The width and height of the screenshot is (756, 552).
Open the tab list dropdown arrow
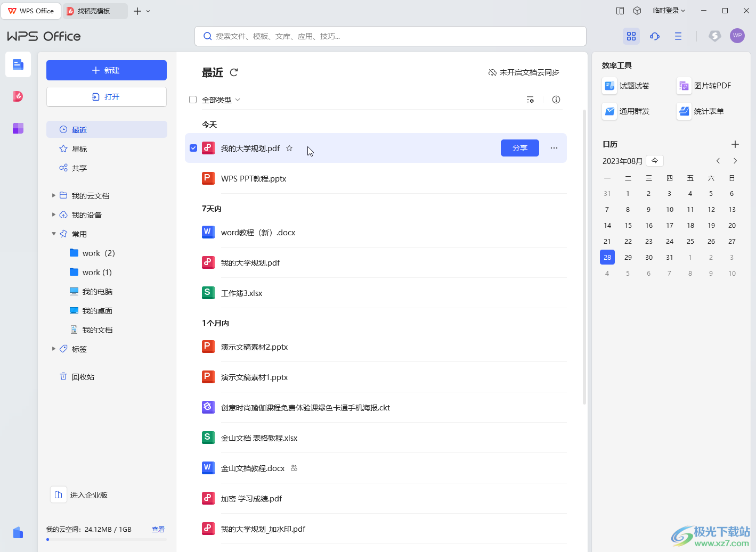(148, 11)
